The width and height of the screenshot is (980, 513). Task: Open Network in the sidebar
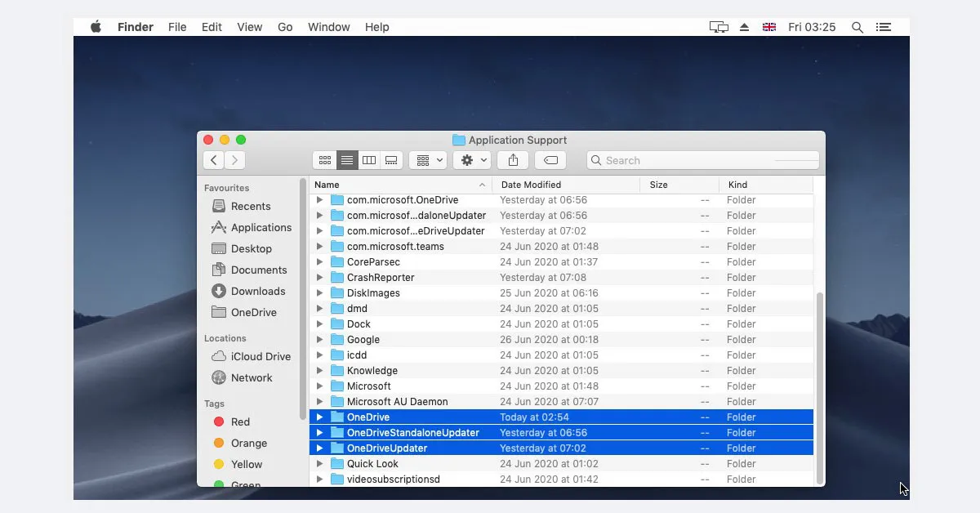(x=242, y=377)
